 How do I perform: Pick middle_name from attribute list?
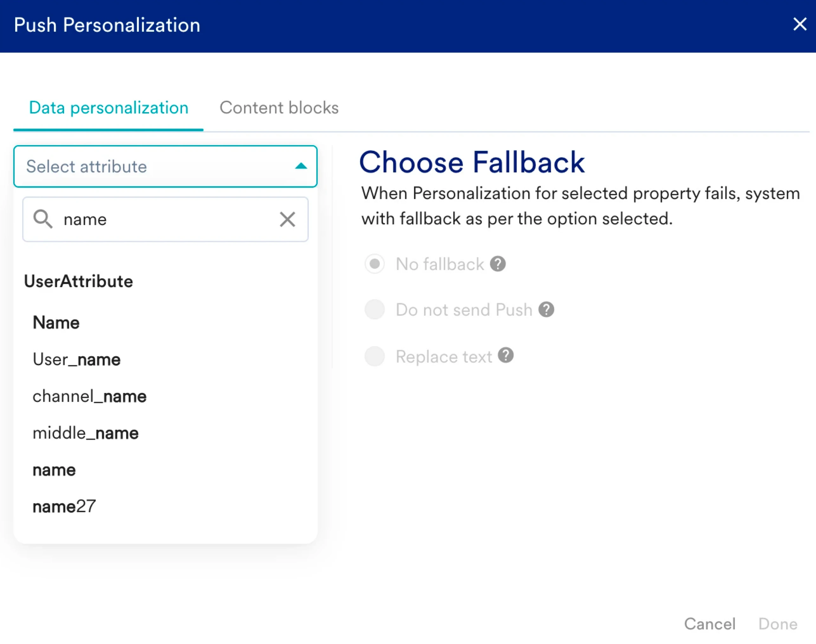point(86,433)
